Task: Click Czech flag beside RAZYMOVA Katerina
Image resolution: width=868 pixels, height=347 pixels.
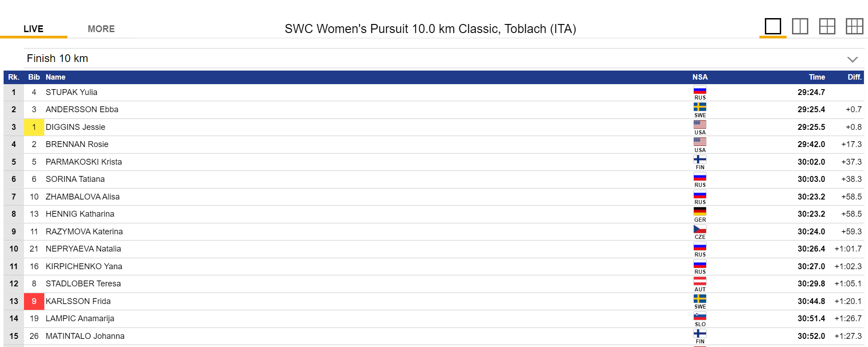Action: [x=700, y=229]
